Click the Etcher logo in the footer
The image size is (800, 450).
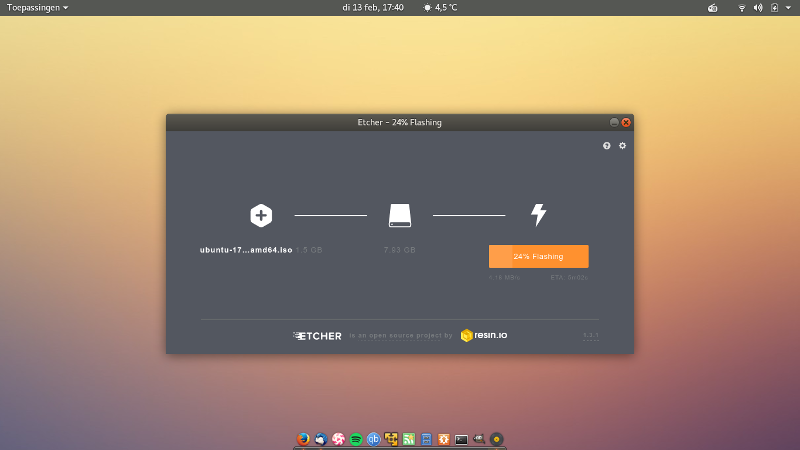pyautogui.click(x=317, y=336)
